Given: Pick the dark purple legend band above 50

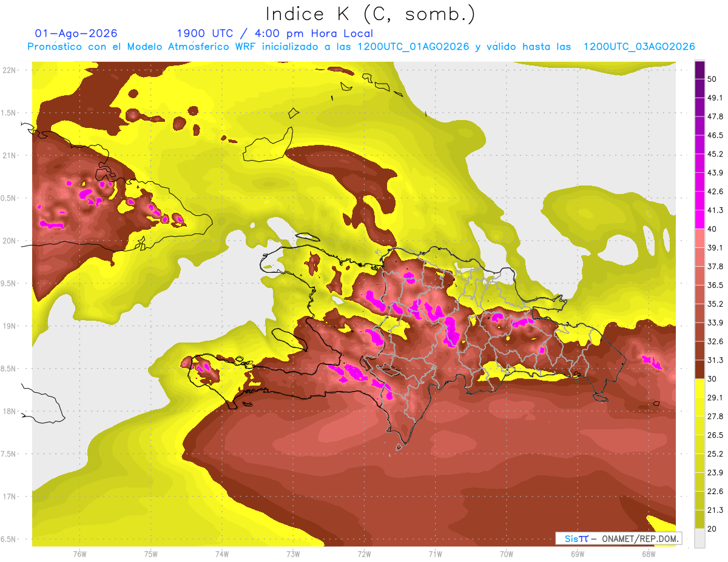Looking at the screenshot, I should (x=699, y=70).
